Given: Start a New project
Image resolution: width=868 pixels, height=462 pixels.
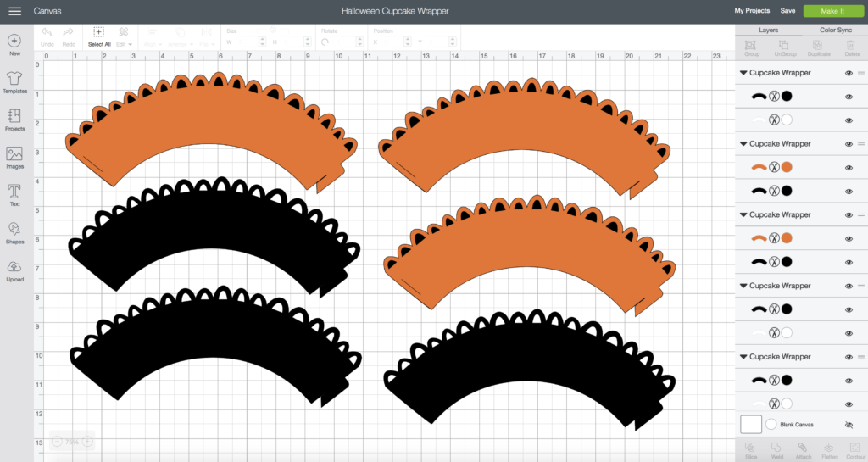Looking at the screenshot, I should [15, 45].
